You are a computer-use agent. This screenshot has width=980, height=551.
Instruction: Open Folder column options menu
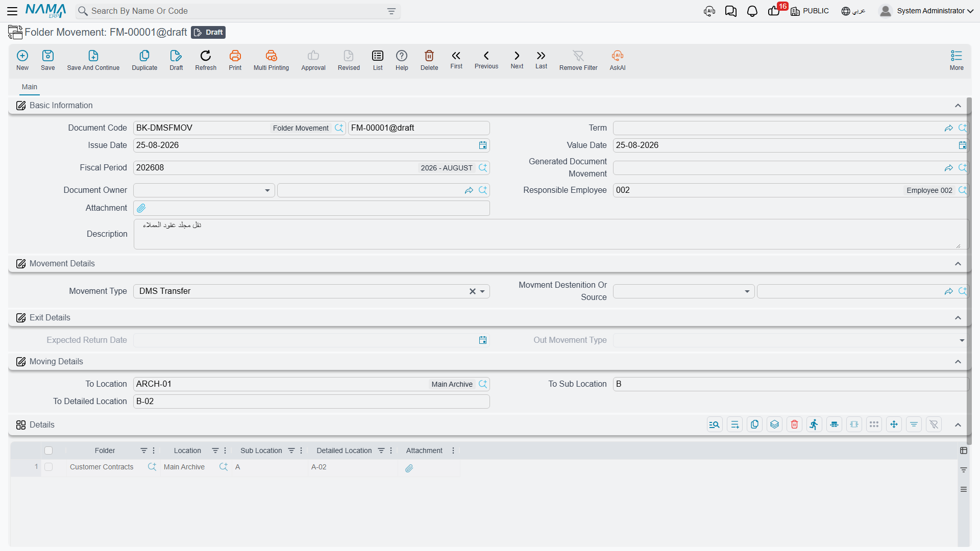pyautogui.click(x=154, y=450)
